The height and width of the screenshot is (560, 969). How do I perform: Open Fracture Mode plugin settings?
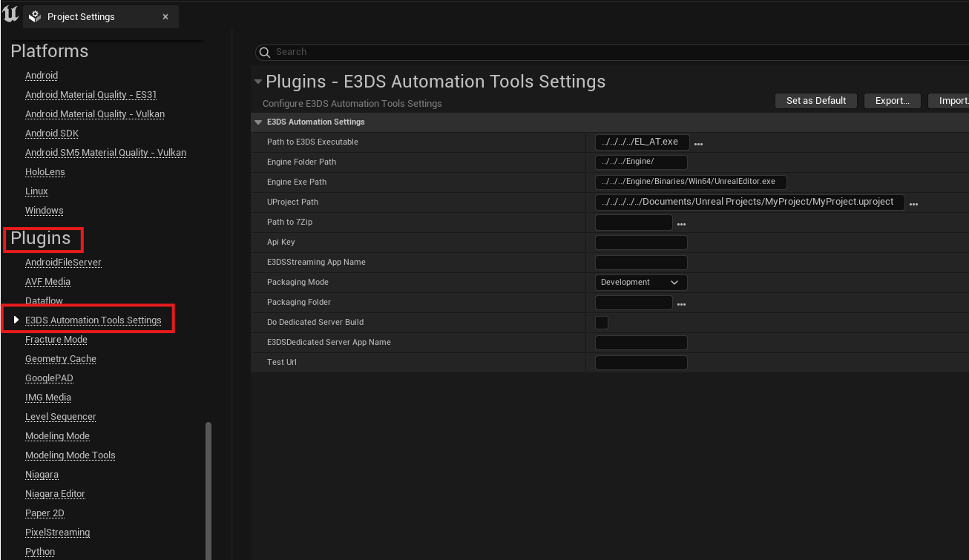click(56, 340)
